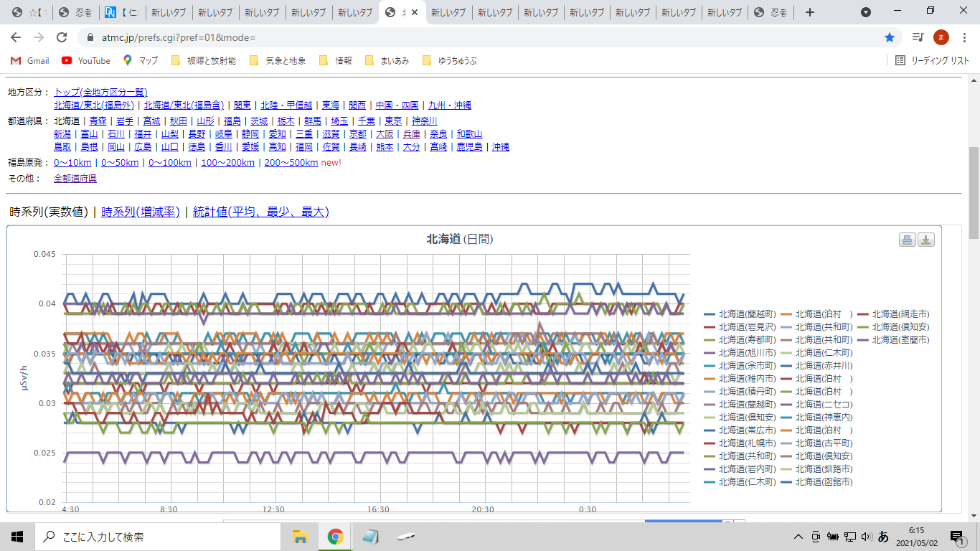The height and width of the screenshot is (551, 980).
Task: Toggle the 北海道(旭川市) series in legend
Action: [x=740, y=353]
